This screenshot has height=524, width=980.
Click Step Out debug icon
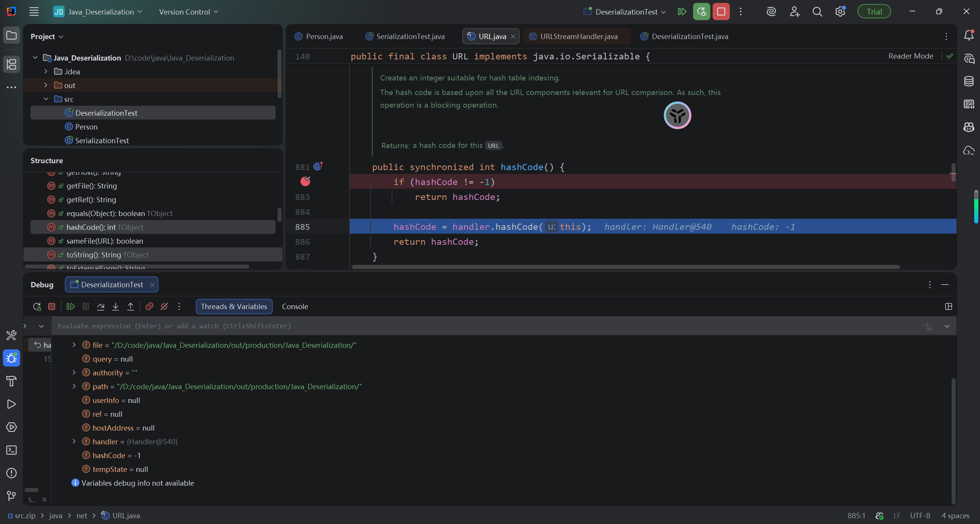pyautogui.click(x=130, y=306)
